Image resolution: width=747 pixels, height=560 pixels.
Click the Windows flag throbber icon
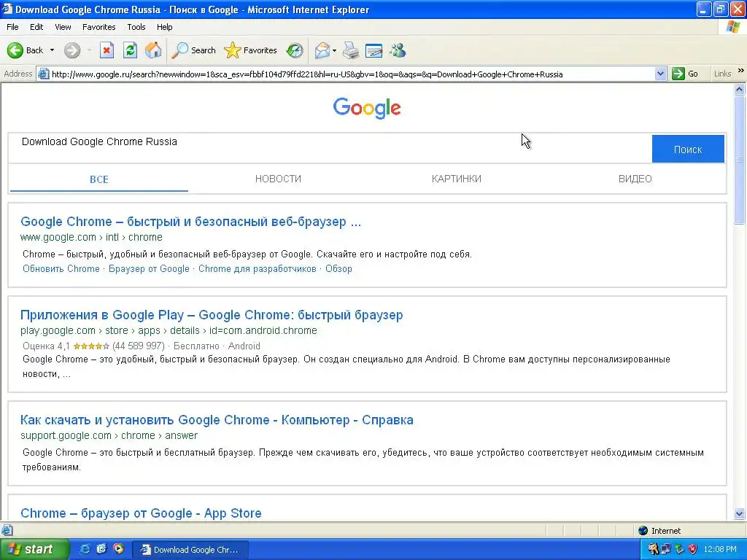732,27
